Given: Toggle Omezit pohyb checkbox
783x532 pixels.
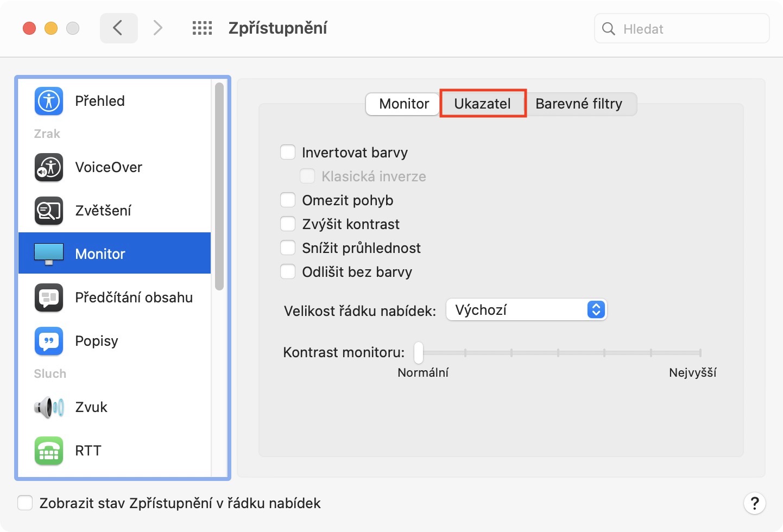Looking at the screenshot, I should [288, 200].
